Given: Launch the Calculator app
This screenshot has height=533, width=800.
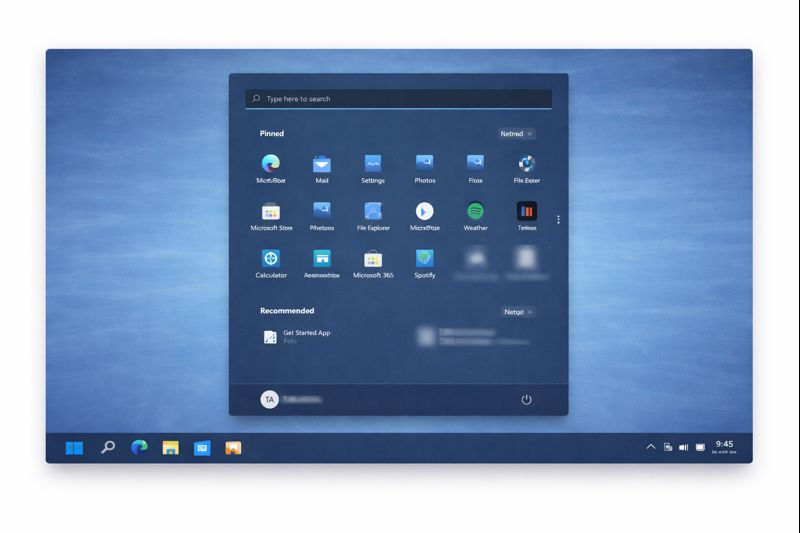Looking at the screenshot, I should coord(271,264).
